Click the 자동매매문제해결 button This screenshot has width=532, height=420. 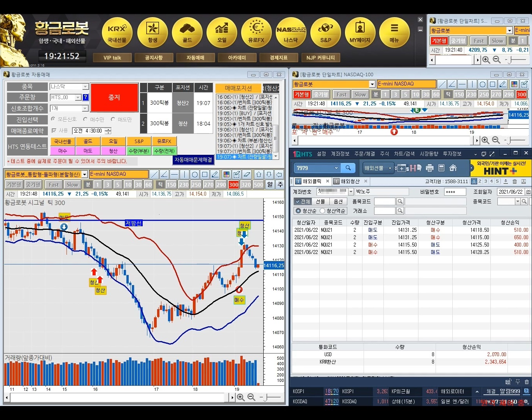[193, 160]
